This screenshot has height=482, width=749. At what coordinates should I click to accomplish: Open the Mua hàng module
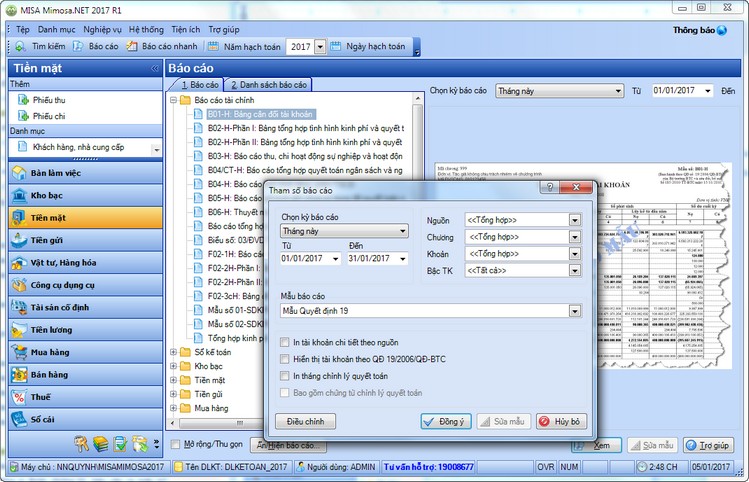tap(86, 353)
